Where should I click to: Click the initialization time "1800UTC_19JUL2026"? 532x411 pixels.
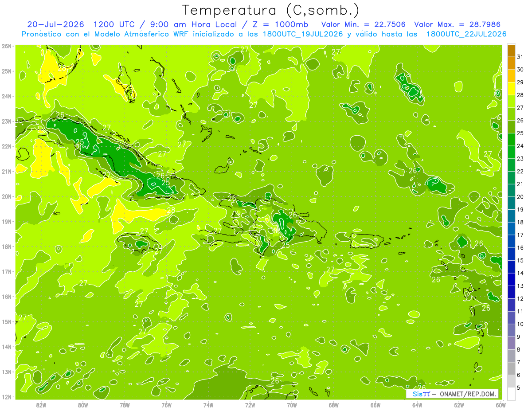pyautogui.click(x=303, y=34)
